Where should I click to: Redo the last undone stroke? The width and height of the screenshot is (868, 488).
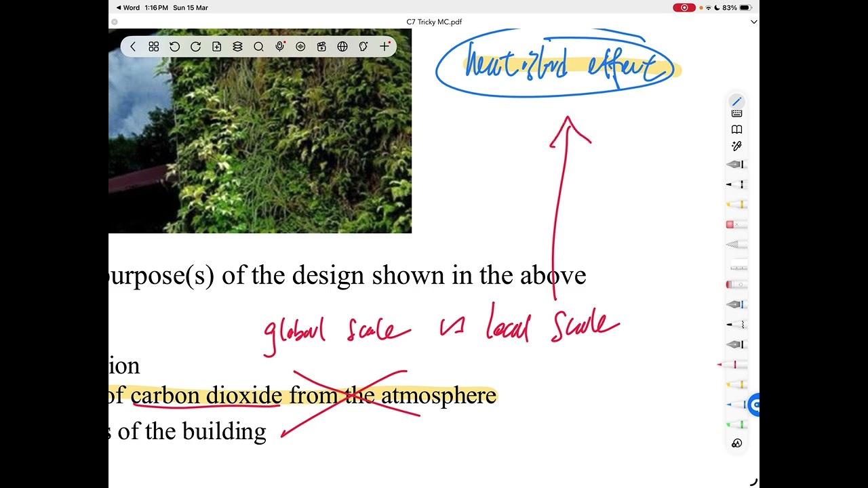195,47
